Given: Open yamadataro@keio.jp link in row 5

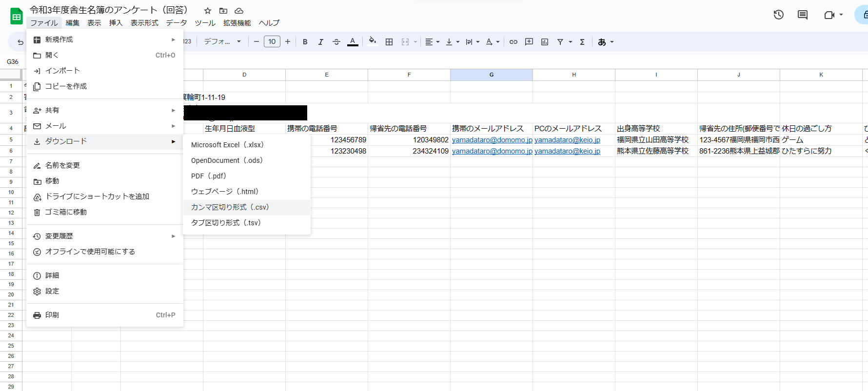Looking at the screenshot, I should coord(567,140).
